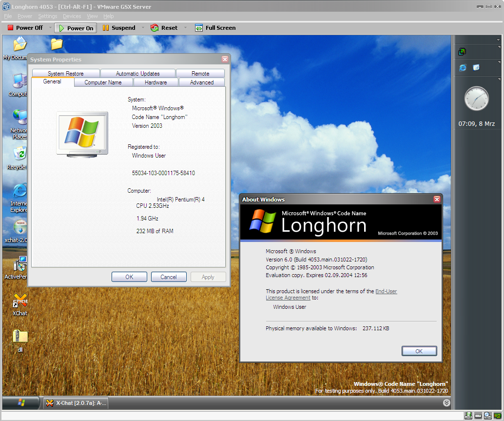The image size is (504, 421).
Task: Click the analog clock in sidebar
Action: pyautogui.click(x=476, y=99)
